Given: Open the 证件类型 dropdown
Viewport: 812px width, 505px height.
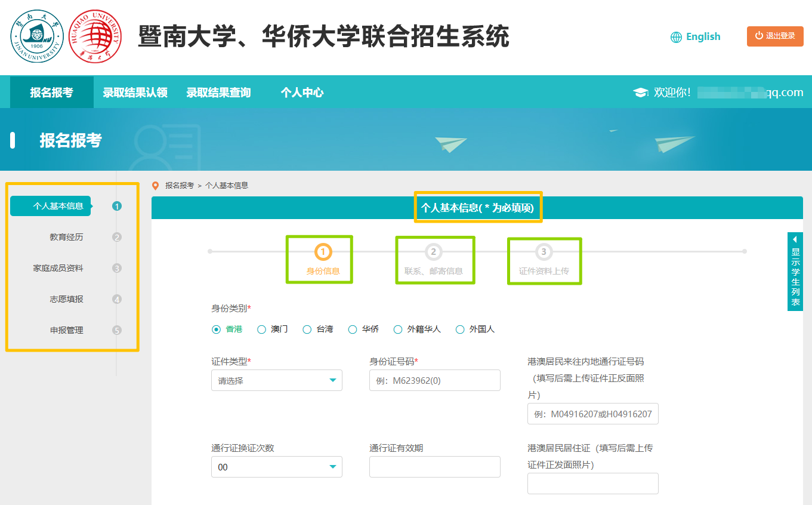Looking at the screenshot, I should click(276, 380).
